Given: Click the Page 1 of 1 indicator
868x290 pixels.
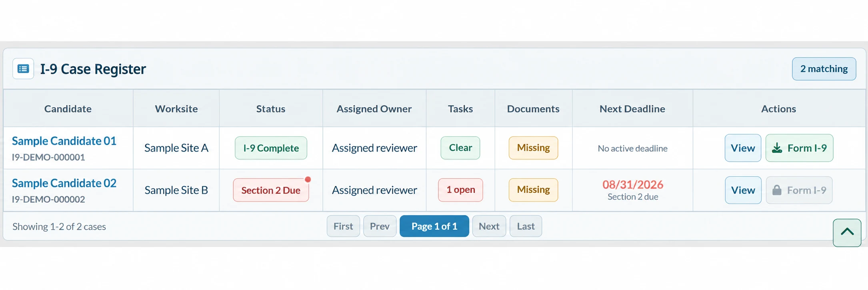Looking at the screenshot, I should [434, 226].
